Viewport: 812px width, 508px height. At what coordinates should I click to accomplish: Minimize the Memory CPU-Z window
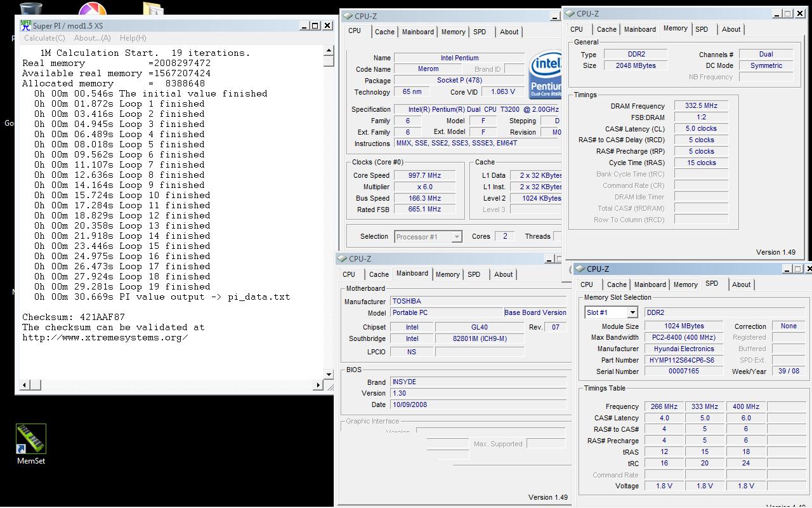coord(777,14)
